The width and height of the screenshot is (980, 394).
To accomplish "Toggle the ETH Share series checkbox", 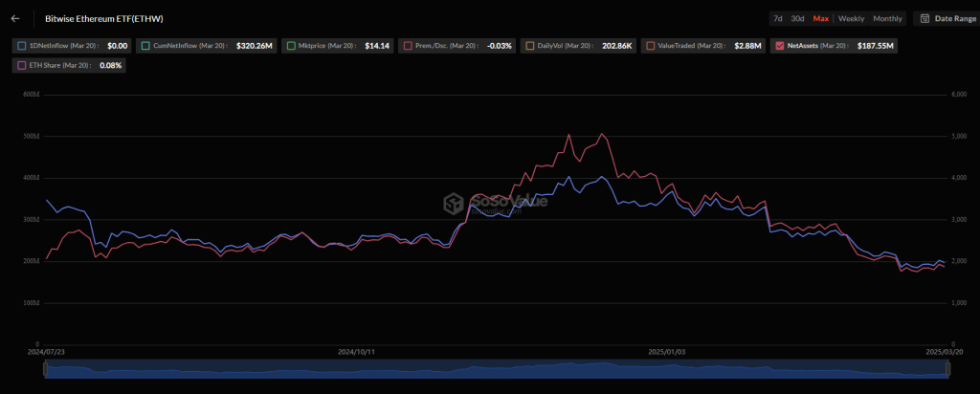I will click(x=22, y=65).
